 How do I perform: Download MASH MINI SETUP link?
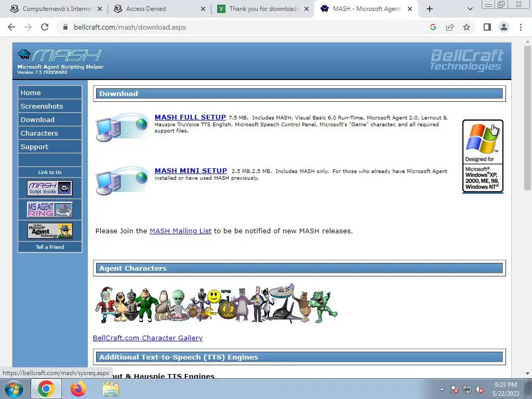click(x=191, y=171)
